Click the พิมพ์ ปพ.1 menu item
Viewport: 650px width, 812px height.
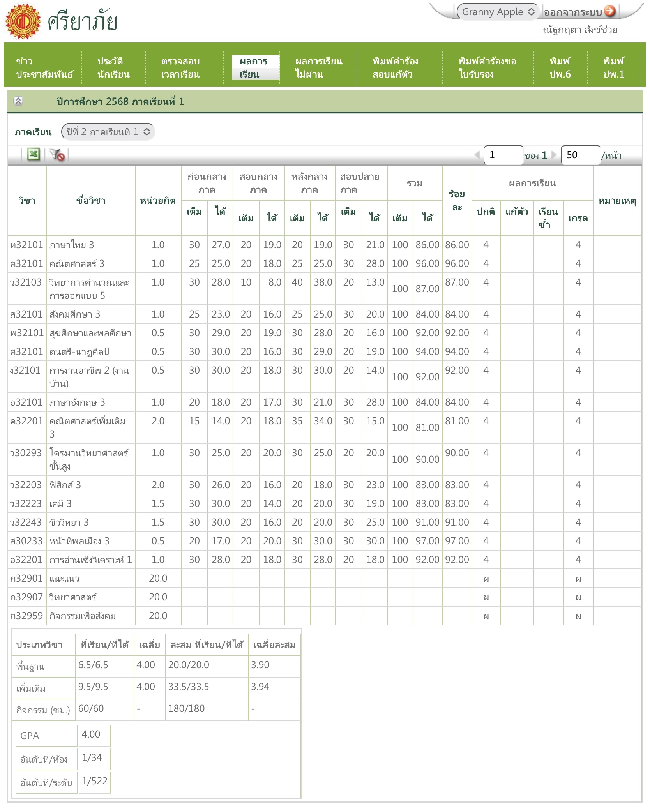pyautogui.click(x=613, y=67)
